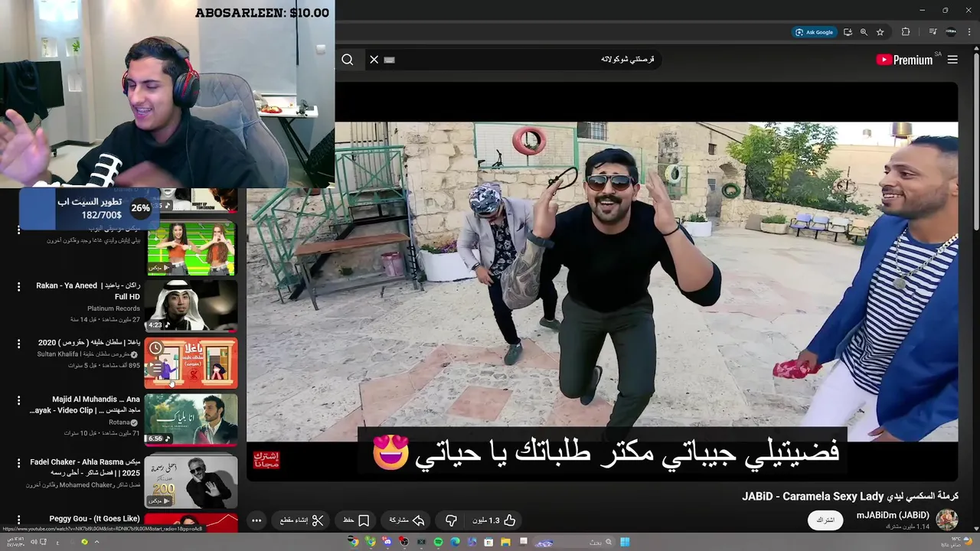Click Platinum Records channel name
Screen dimensions: 980x551
[x=113, y=308]
